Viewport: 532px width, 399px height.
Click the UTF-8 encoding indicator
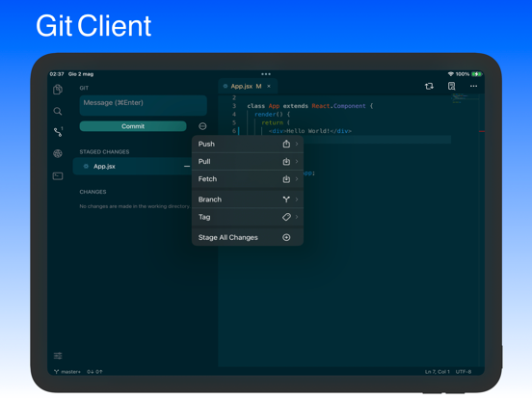(464, 371)
